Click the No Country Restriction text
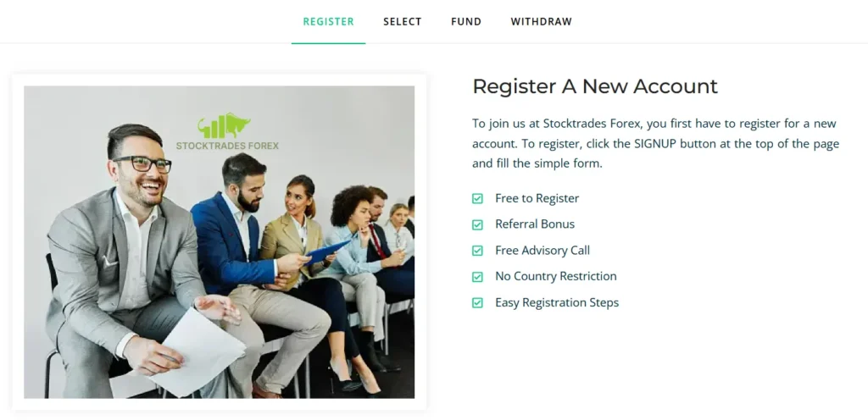The height and width of the screenshot is (420, 868). (x=556, y=276)
